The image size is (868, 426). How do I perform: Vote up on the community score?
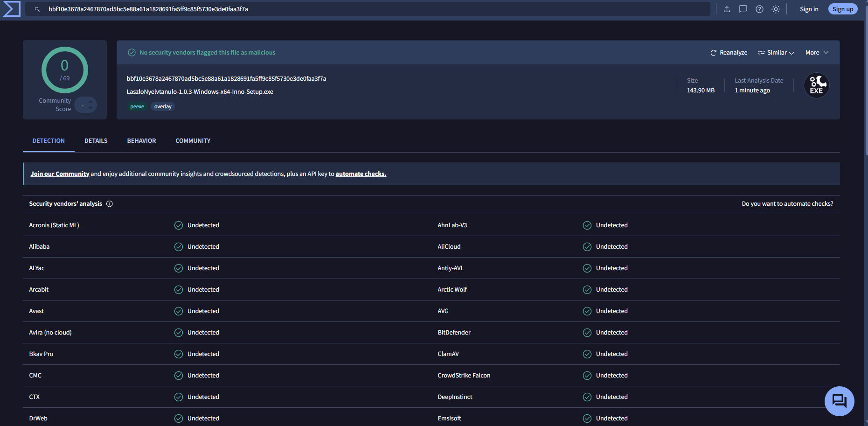pyautogui.click(x=90, y=101)
